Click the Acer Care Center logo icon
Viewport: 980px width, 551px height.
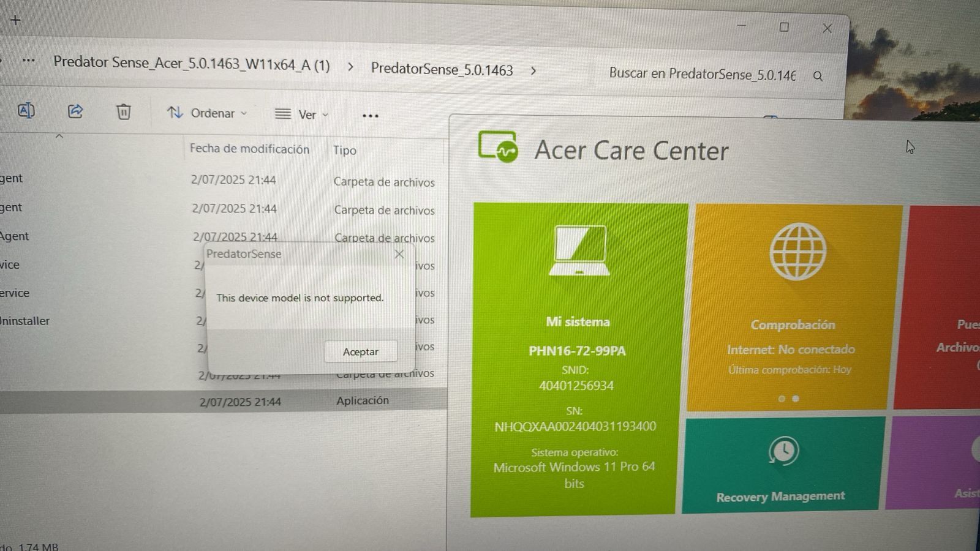(x=498, y=147)
